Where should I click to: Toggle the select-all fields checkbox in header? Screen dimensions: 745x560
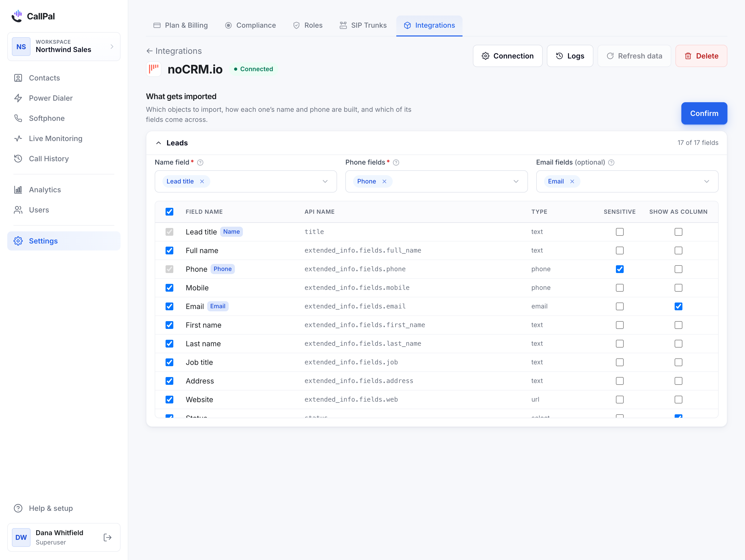(169, 212)
